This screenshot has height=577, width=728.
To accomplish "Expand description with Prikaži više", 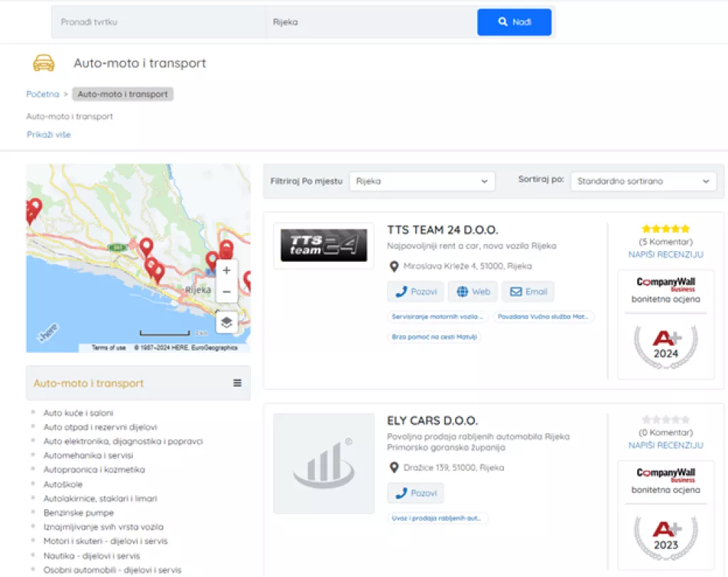I will point(49,134).
